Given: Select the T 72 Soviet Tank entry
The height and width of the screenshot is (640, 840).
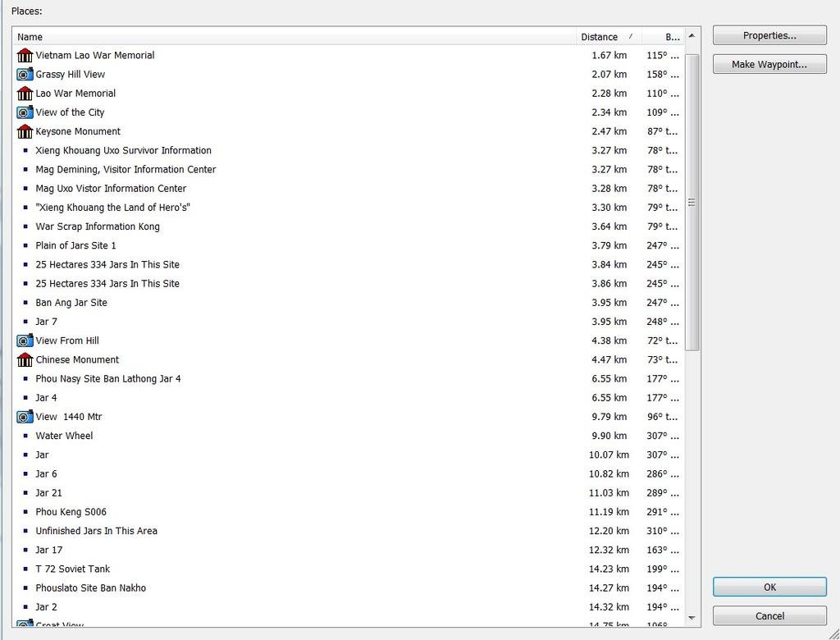Looking at the screenshot, I should (72, 569).
